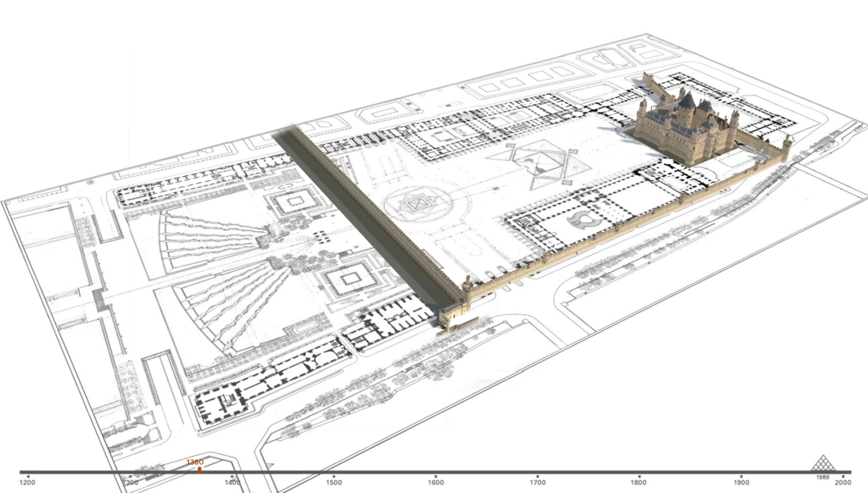Select the corner tower right of the castle
This screenshot has width=868, height=493.
(786, 145)
